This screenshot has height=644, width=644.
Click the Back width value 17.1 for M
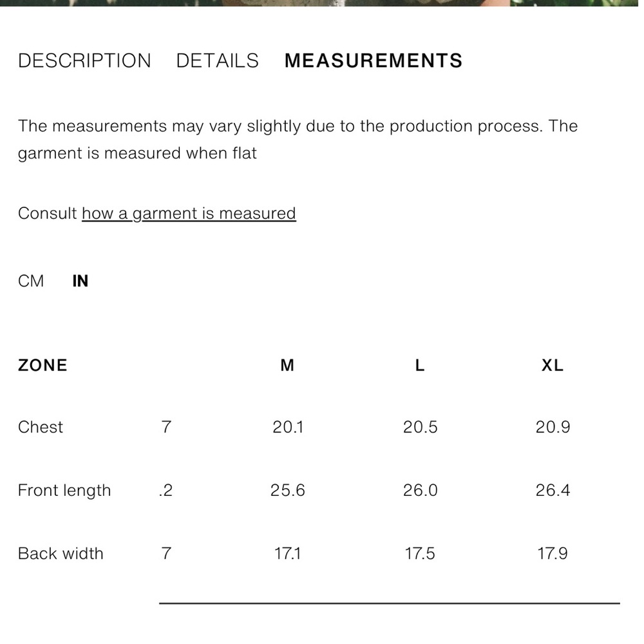pos(287,554)
